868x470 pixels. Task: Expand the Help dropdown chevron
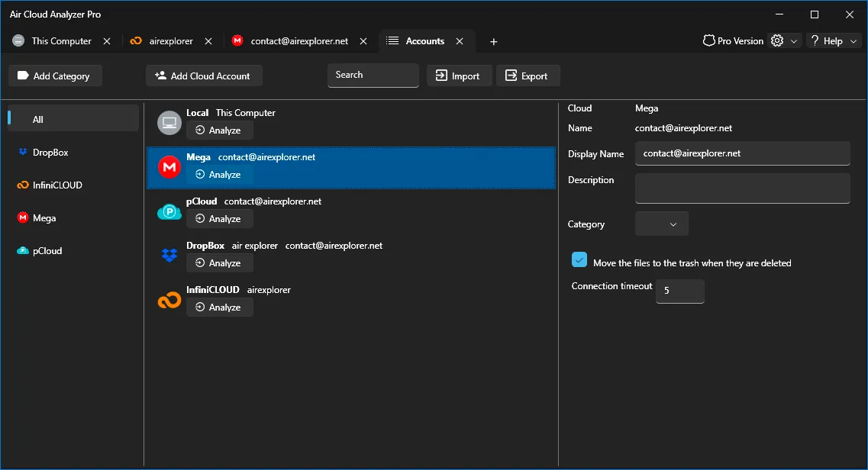(x=853, y=41)
